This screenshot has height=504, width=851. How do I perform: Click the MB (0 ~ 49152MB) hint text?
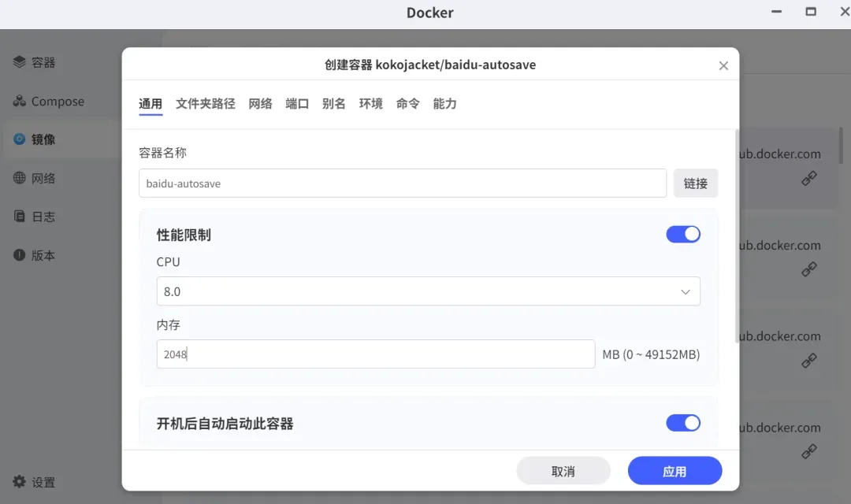click(x=651, y=354)
